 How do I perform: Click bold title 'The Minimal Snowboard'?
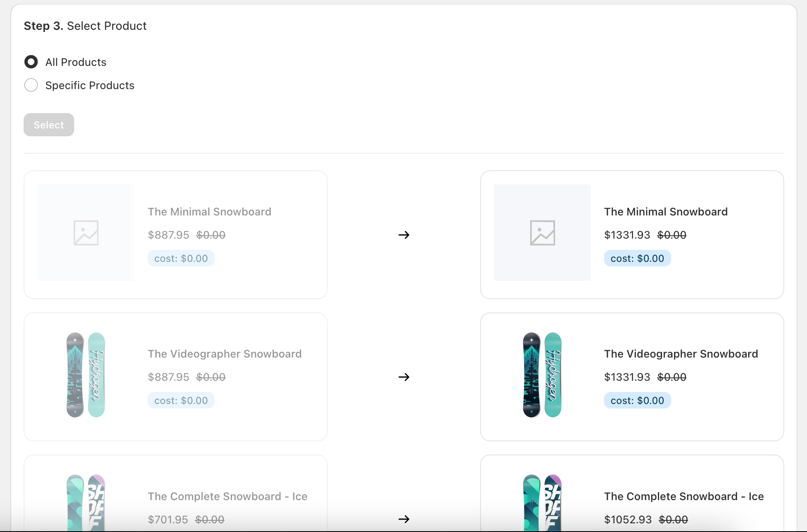(x=666, y=212)
